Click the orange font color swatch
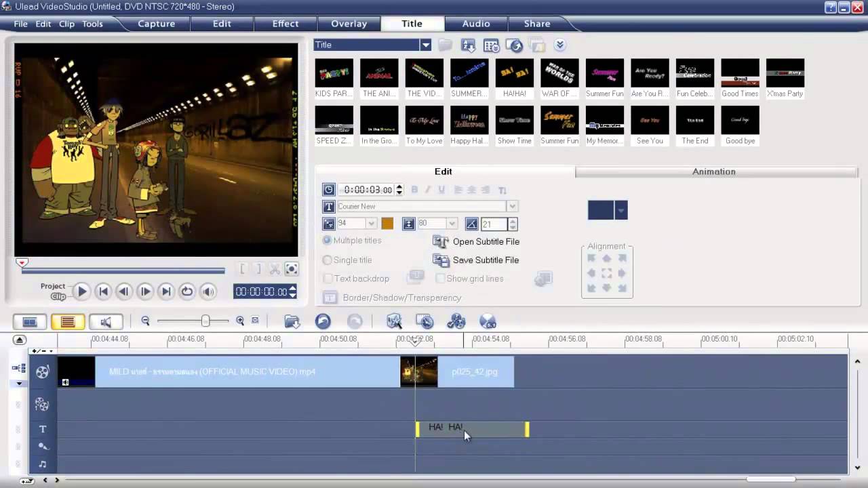This screenshot has width=868, height=488. coord(387,224)
